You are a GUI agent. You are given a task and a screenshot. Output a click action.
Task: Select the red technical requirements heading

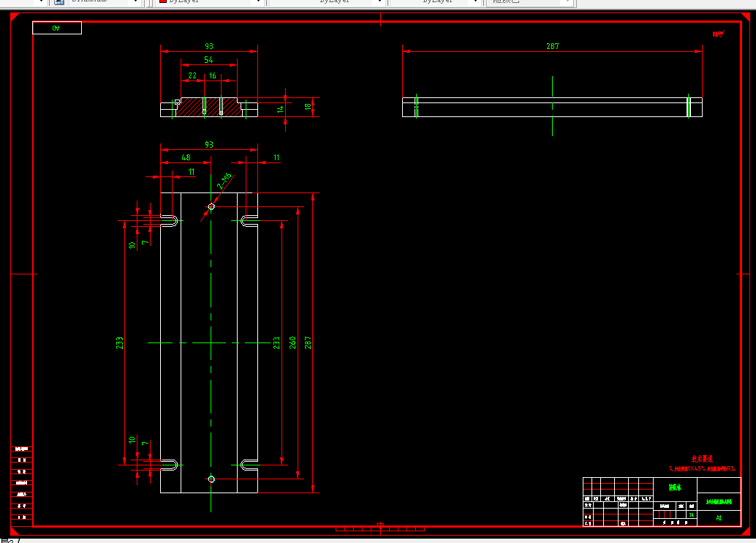[702, 459]
